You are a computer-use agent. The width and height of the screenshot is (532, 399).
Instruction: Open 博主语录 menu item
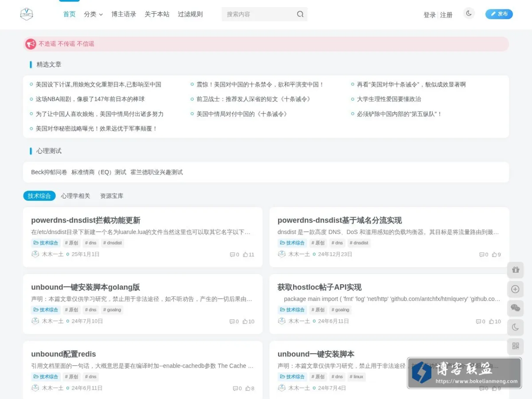tap(124, 14)
